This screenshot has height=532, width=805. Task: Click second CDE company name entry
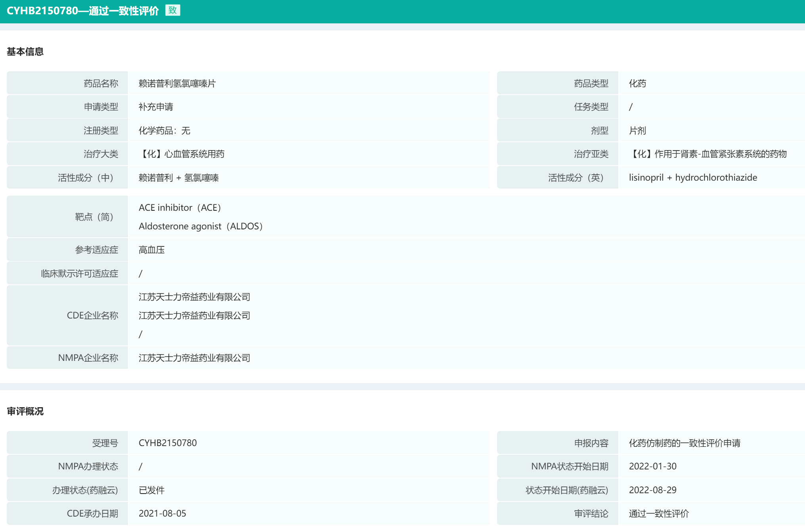pyautogui.click(x=194, y=316)
